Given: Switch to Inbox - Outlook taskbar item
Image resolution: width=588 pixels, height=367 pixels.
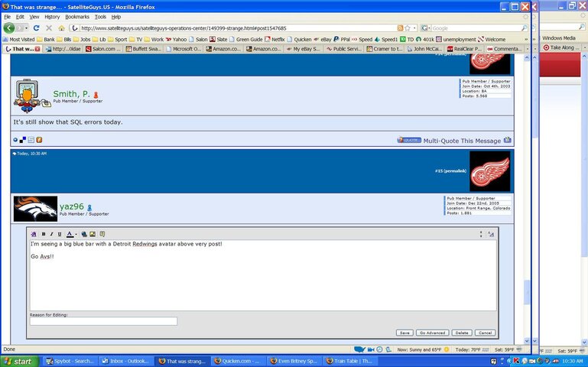Looking at the screenshot, I should (x=125, y=362).
